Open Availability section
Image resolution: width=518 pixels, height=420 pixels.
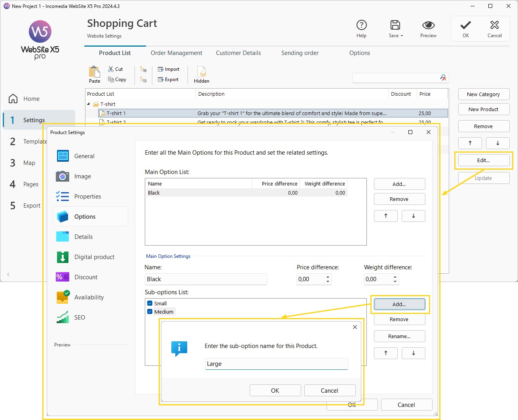(90, 297)
